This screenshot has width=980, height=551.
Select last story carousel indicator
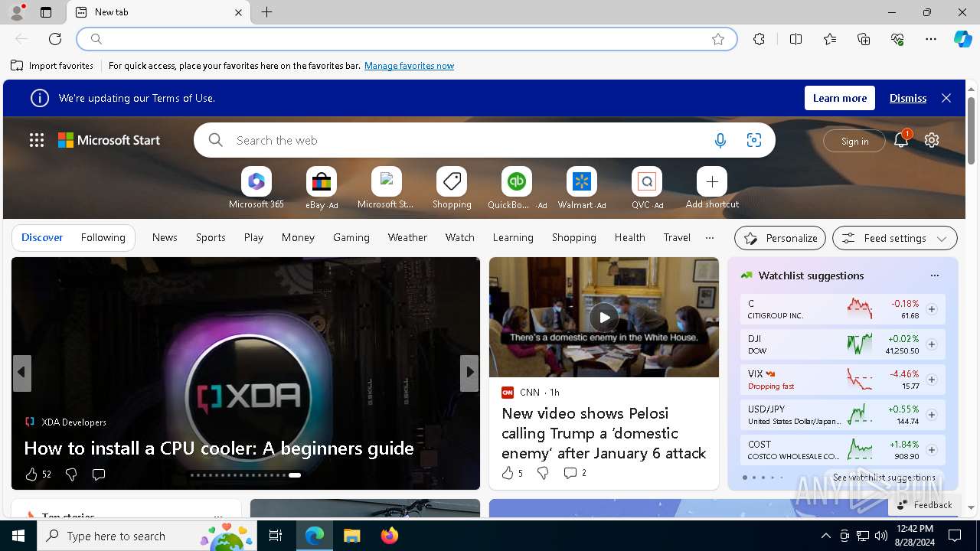(x=295, y=475)
